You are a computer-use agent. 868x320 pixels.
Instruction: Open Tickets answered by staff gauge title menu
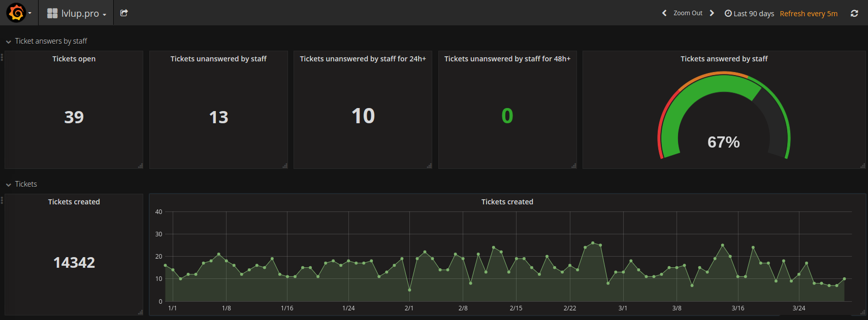coord(724,59)
